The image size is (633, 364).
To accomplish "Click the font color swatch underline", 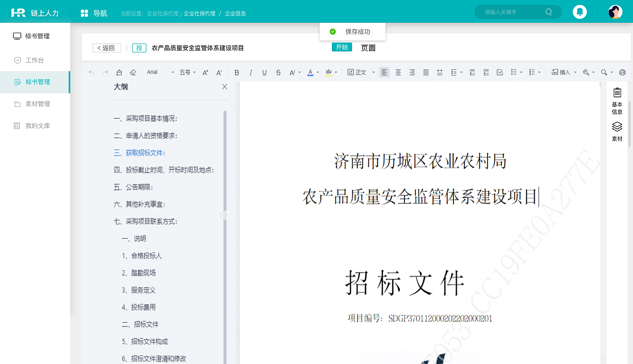I will click(x=311, y=75).
